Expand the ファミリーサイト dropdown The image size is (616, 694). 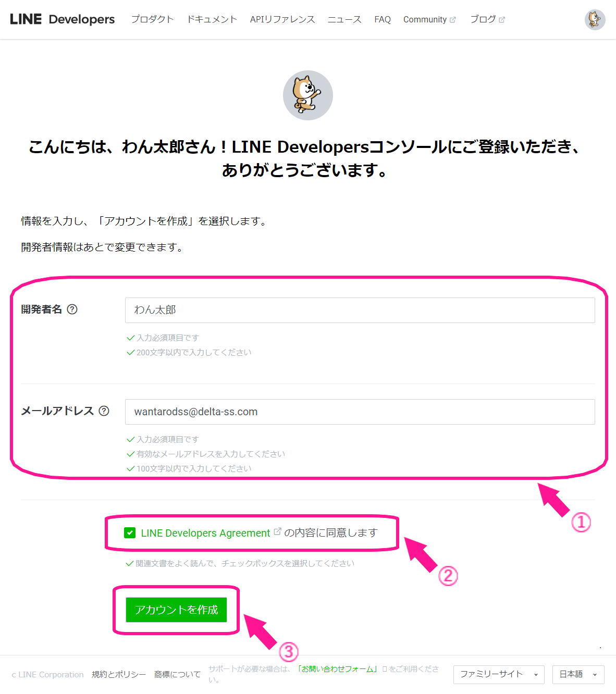[499, 674]
